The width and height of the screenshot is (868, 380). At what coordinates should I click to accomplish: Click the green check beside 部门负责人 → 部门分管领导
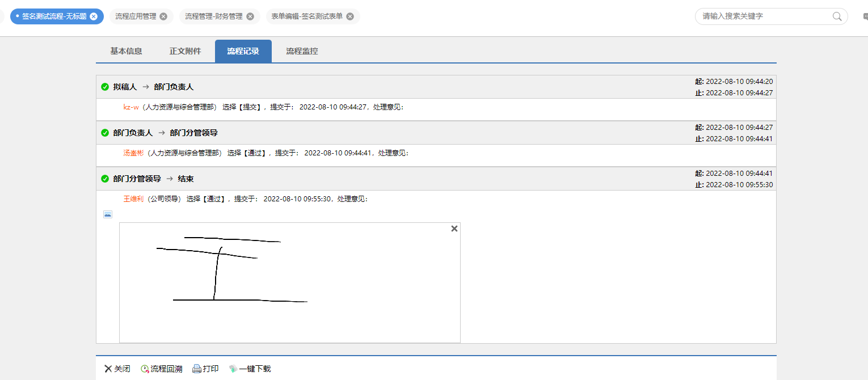[105, 133]
